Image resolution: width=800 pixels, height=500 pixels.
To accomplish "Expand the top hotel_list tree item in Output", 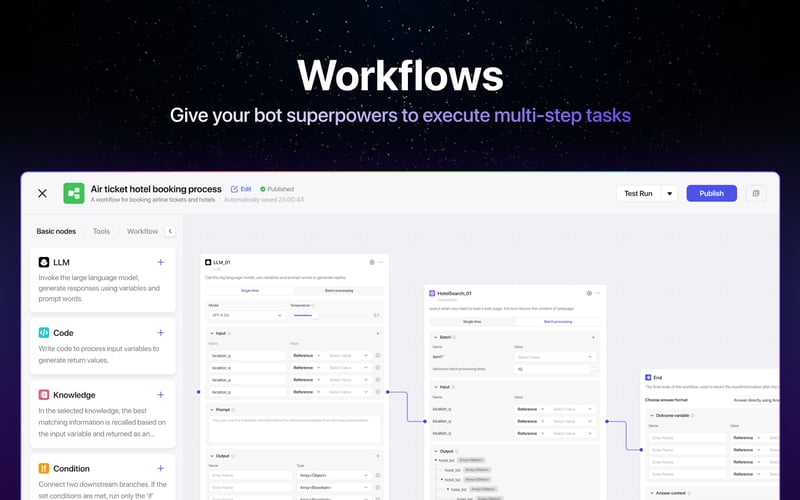I will pos(436,460).
